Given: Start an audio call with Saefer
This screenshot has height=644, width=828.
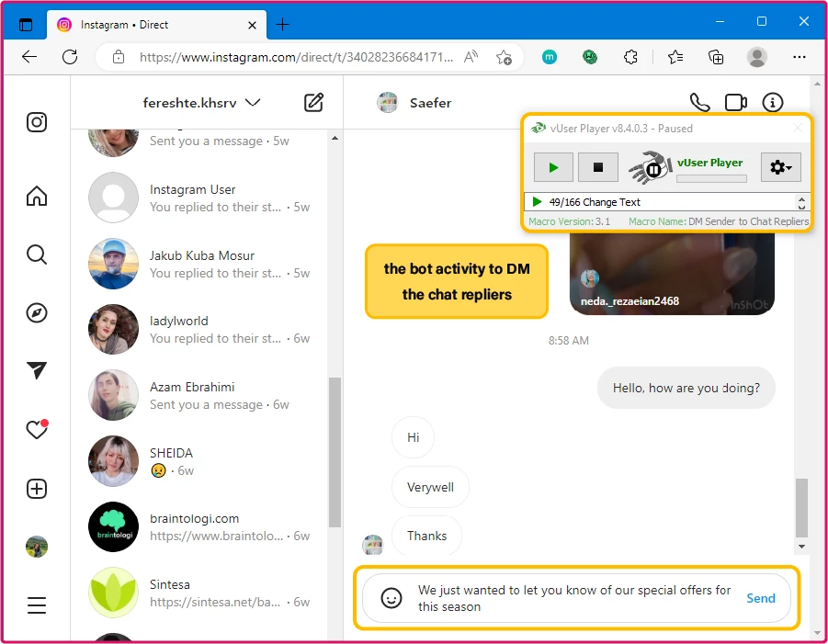Looking at the screenshot, I should click(699, 102).
